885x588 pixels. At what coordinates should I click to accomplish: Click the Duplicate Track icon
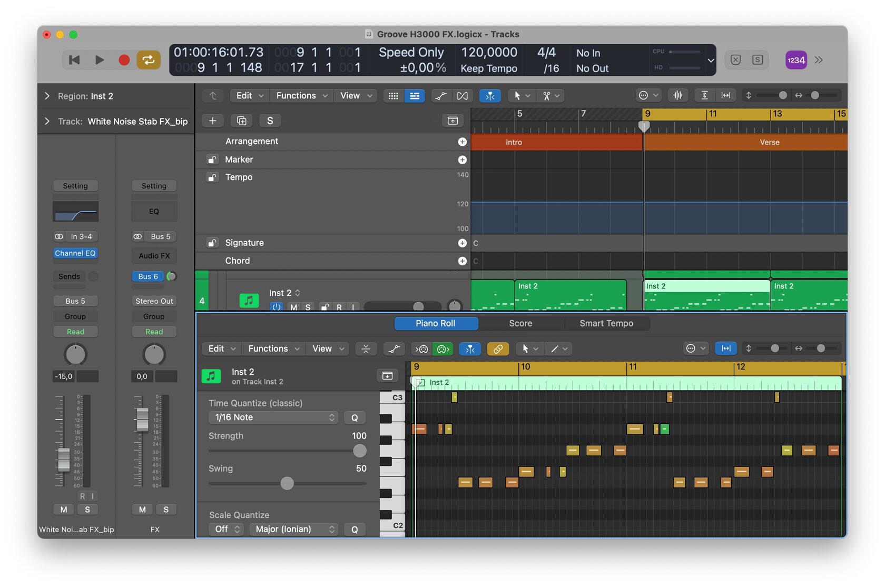(x=241, y=121)
